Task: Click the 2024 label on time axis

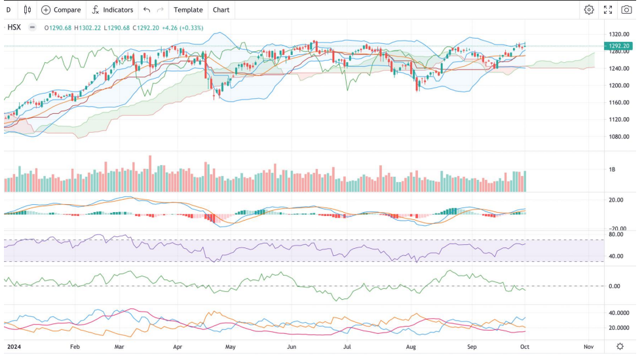Action: point(14,346)
